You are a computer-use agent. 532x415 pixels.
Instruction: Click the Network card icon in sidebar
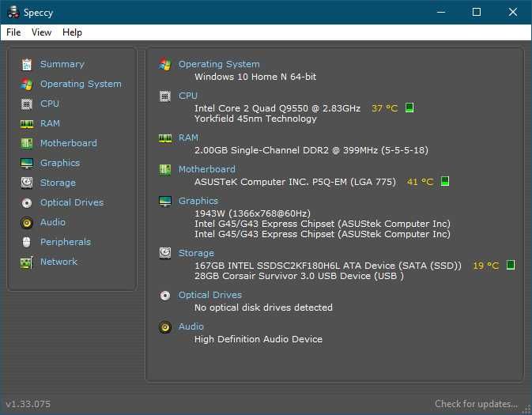point(27,262)
